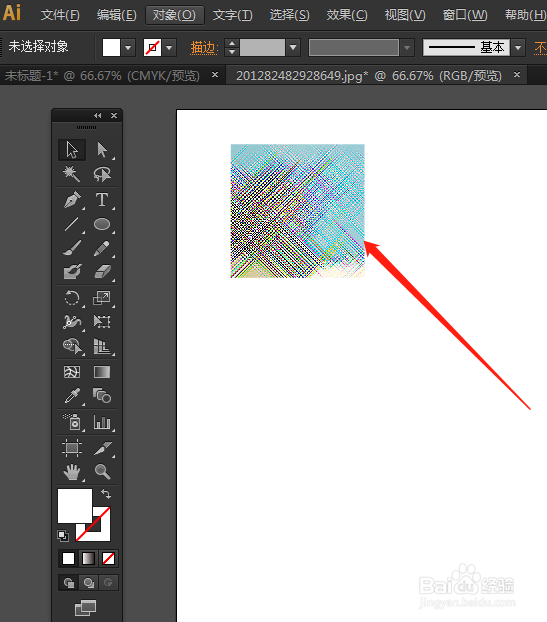Screen dimensions: 547x622
Task: Select the Eraser tool
Action: coord(102,272)
